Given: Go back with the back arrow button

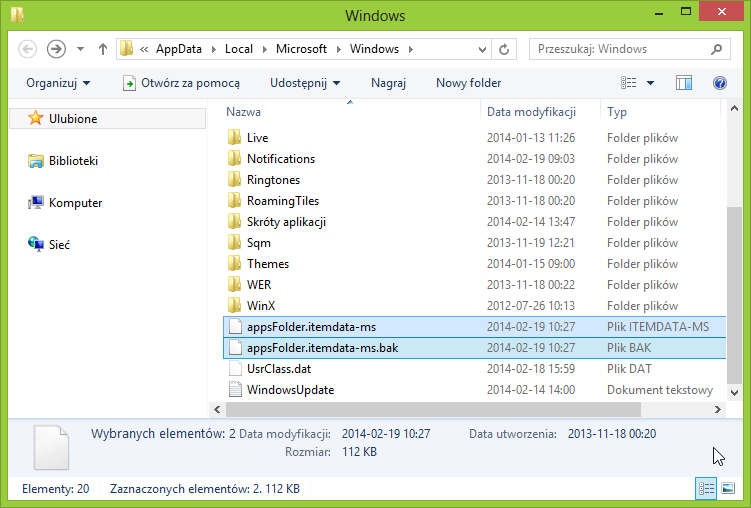Looking at the screenshot, I should pyautogui.click(x=27, y=49).
